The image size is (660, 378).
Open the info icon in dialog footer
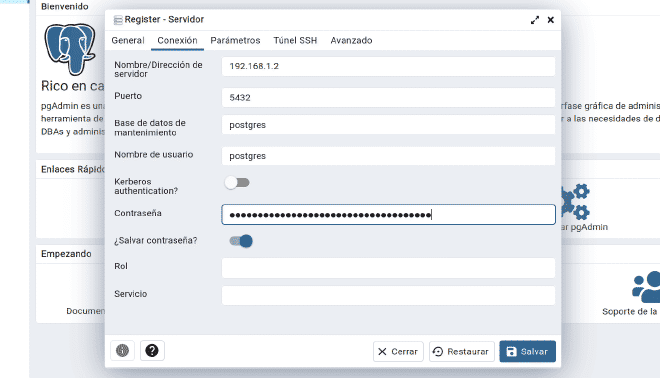tap(122, 351)
